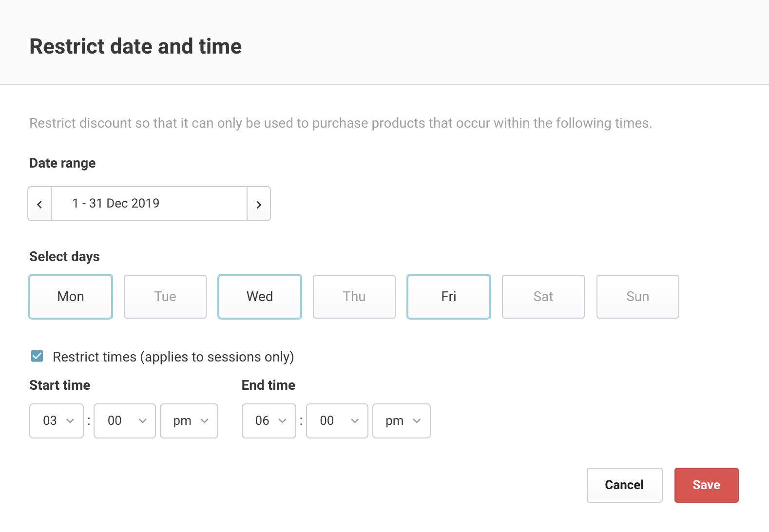Open the end time am/pm dropdown
This screenshot has height=532, width=769.
click(402, 421)
